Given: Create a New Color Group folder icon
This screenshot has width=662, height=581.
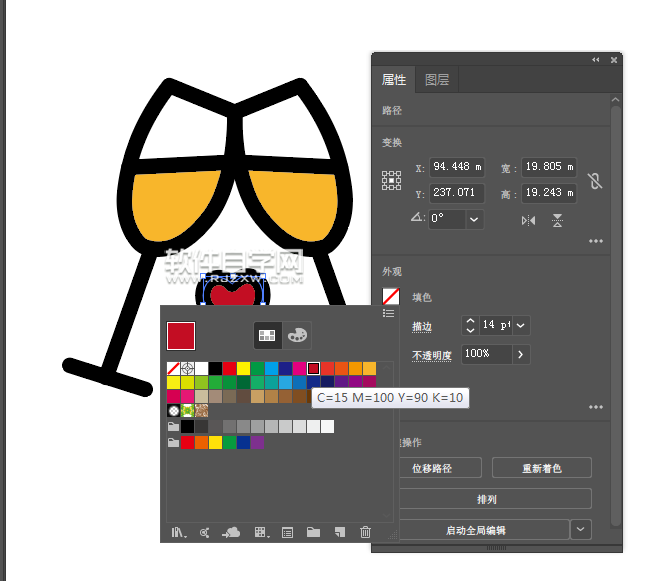Looking at the screenshot, I should (313, 532).
